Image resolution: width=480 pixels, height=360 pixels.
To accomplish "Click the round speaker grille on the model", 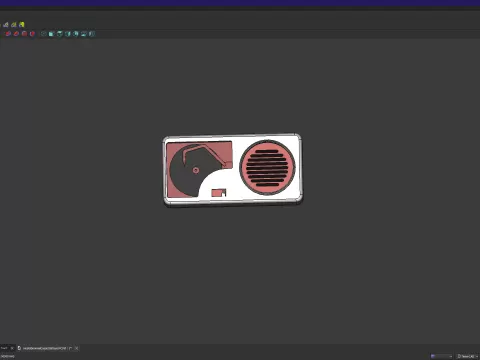I will [267, 167].
